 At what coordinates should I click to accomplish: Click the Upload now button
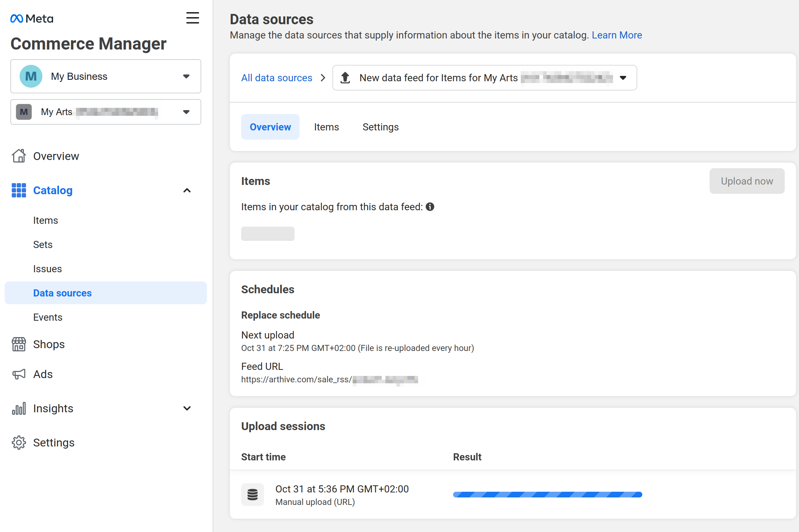pyautogui.click(x=747, y=181)
